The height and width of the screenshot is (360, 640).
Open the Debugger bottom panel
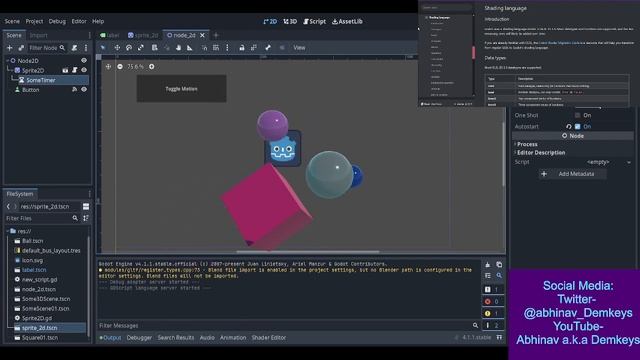tap(139, 338)
